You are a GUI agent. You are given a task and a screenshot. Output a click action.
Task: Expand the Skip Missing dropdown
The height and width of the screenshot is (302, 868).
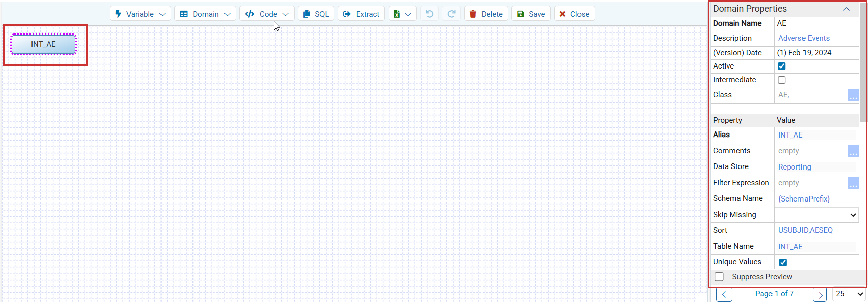(x=817, y=215)
